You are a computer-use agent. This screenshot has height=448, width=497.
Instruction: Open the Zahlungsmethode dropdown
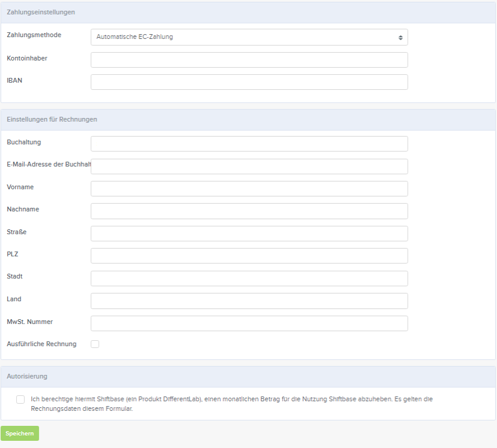(249, 37)
